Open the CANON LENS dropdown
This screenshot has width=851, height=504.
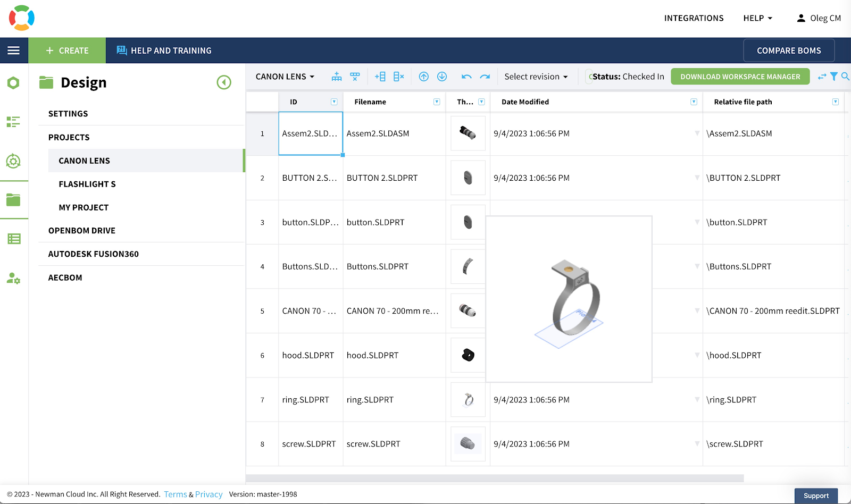(x=285, y=77)
